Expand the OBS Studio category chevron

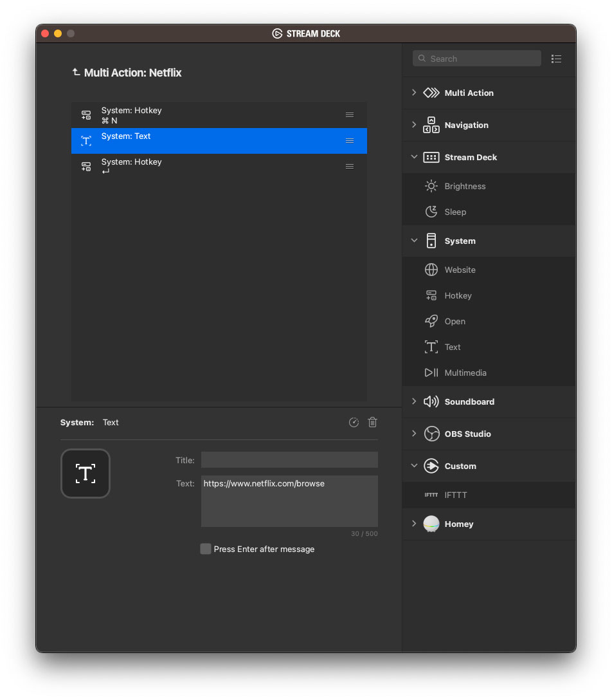click(414, 433)
